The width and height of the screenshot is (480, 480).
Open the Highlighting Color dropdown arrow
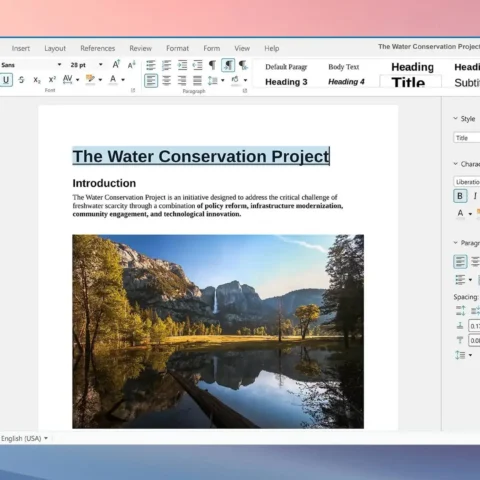[100, 80]
